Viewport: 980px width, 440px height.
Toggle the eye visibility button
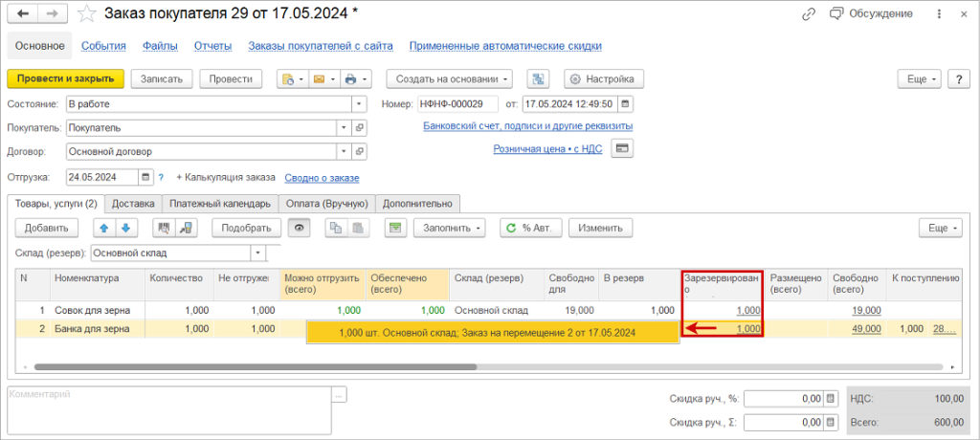[x=300, y=228]
